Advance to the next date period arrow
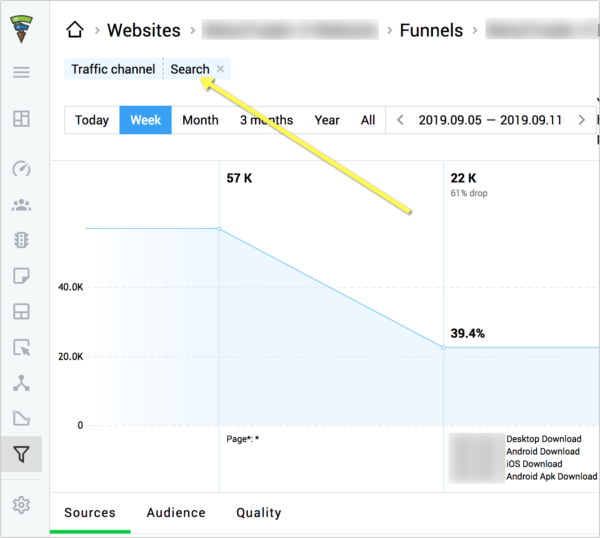The image size is (600, 538). click(x=581, y=120)
